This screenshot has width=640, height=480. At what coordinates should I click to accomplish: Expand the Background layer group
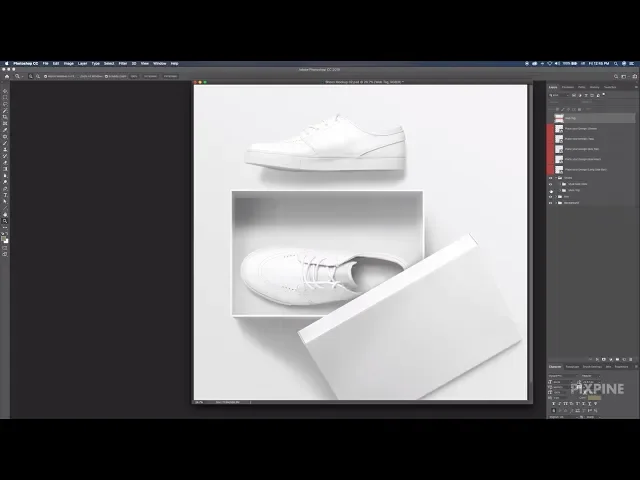pos(558,202)
